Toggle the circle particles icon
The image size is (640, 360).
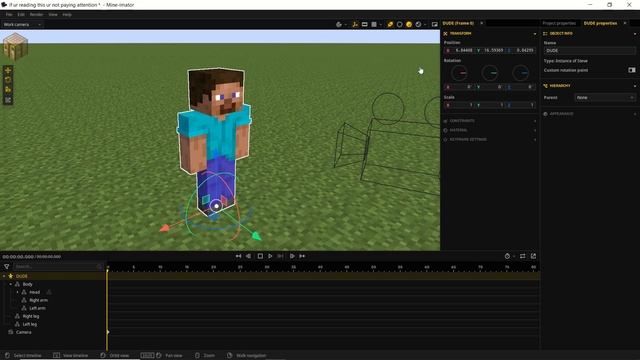coord(400,24)
